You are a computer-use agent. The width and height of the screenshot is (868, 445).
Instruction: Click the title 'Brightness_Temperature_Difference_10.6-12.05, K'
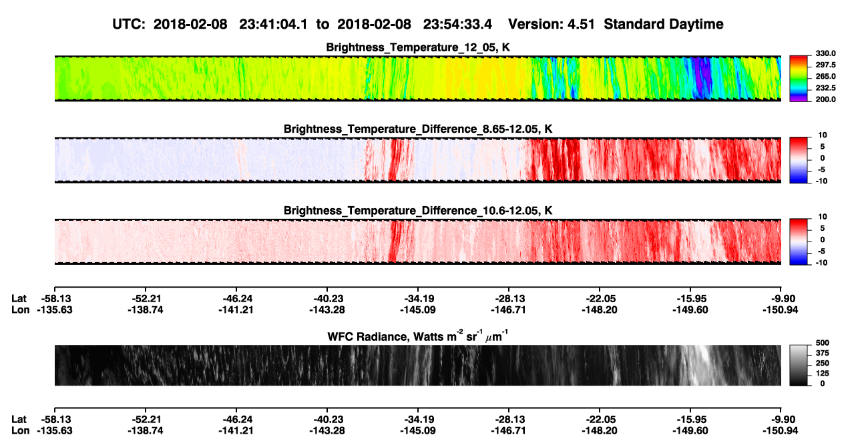(418, 210)
